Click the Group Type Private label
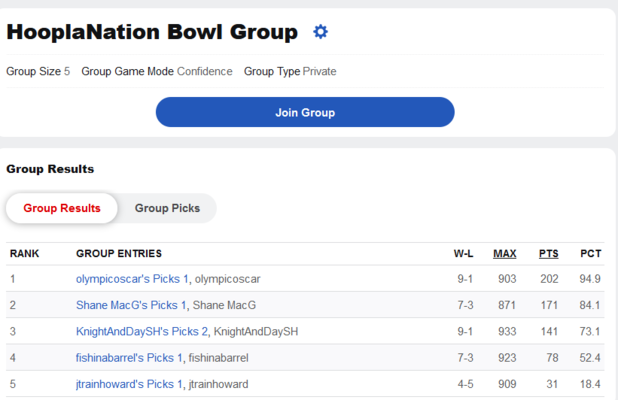618x400 pixels. tap(290, 71)
